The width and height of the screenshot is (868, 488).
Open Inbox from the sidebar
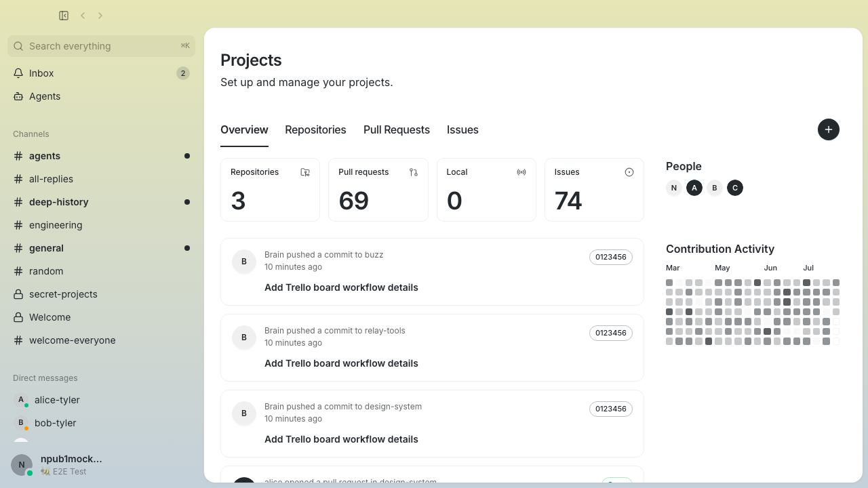101,73
